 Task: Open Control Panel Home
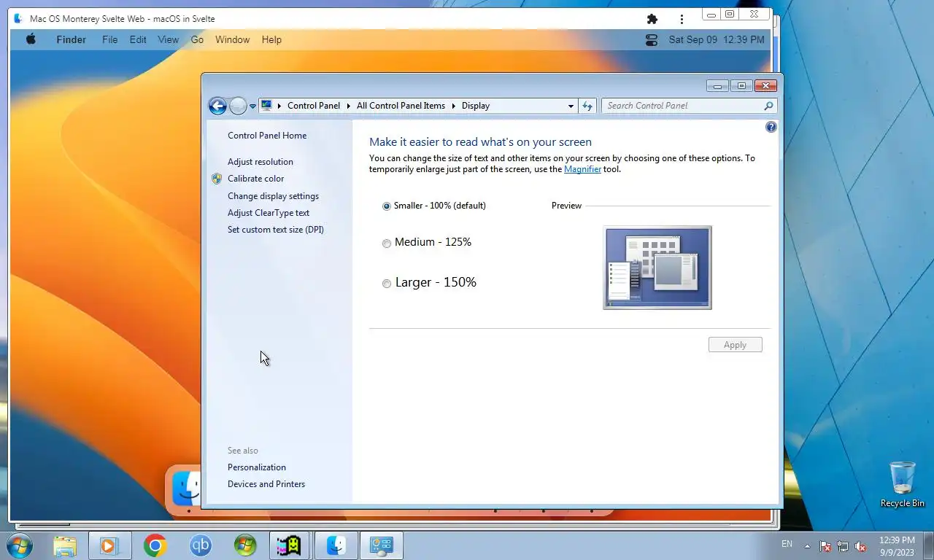(x=267, y=136)
